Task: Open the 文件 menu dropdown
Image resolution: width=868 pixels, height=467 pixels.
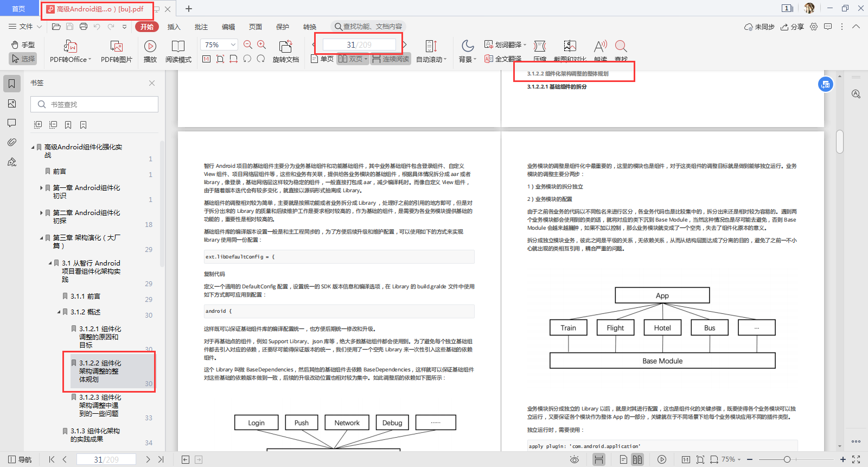Action: pos(25,27)
